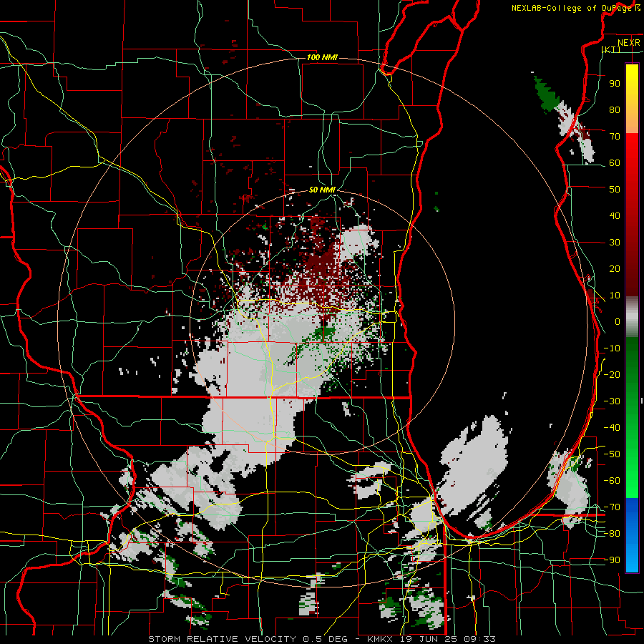Select the 70 scale label
Image resolution: width=644 pixels, height=644 pixels.
615,137
